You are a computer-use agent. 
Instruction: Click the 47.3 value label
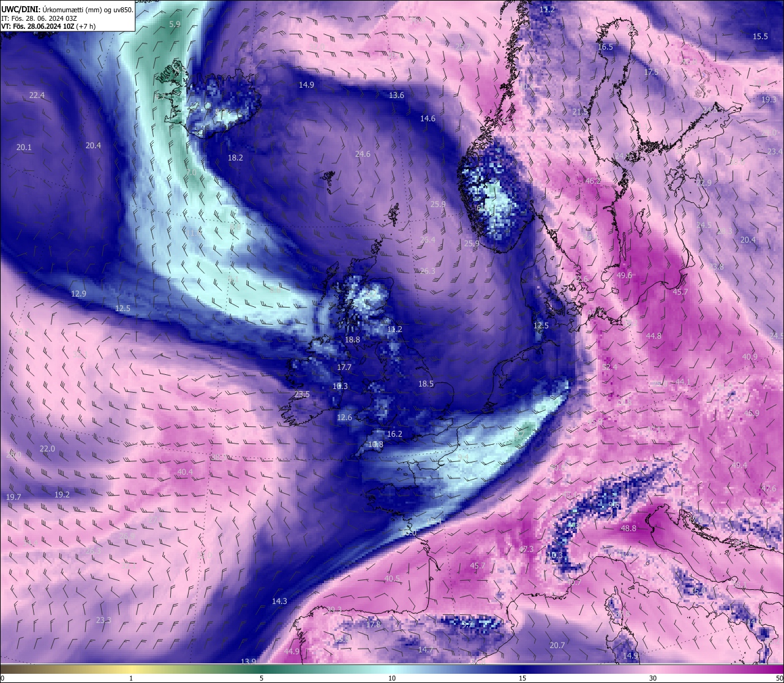point(526,549)
